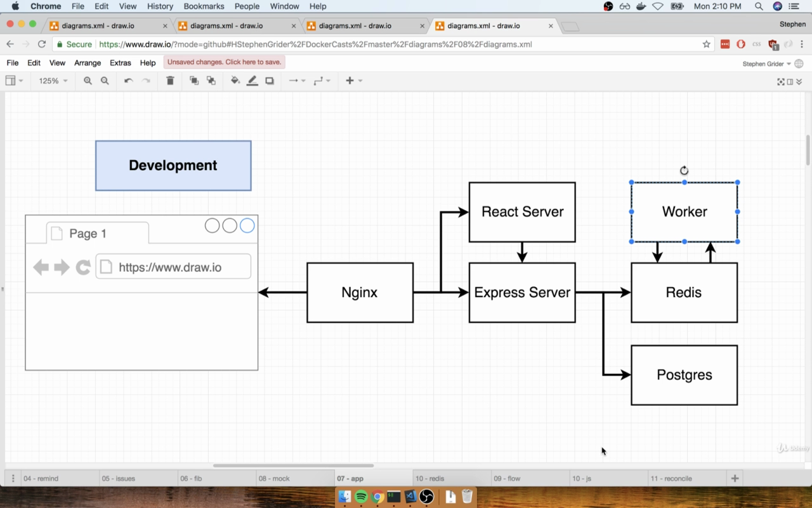Open the Stephen Grider account dropdown

tap(766, 63)
